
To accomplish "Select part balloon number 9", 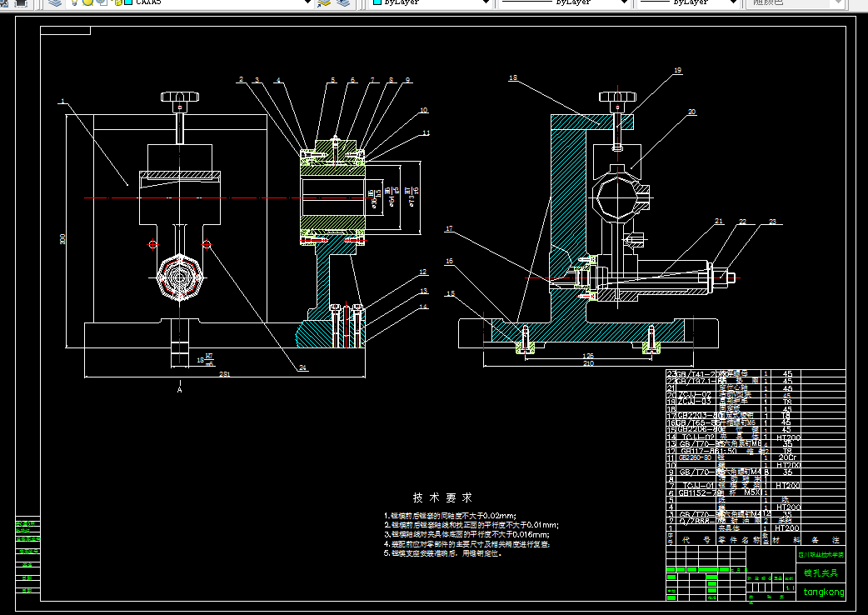I will (x=408, y=80).
